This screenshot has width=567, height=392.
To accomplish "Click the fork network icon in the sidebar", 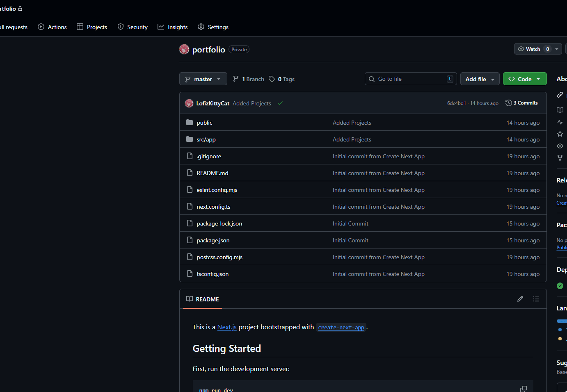I will [x=560, y=157].
